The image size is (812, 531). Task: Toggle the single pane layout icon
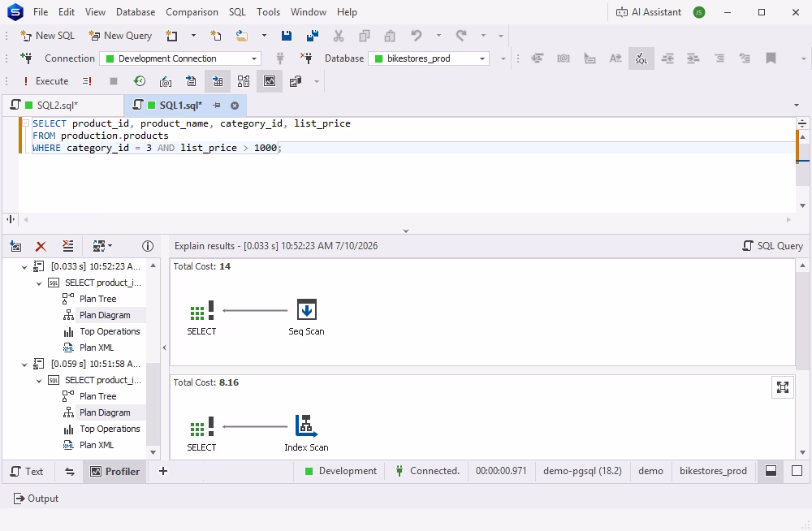pyautogui.click(x=797, y=471)
